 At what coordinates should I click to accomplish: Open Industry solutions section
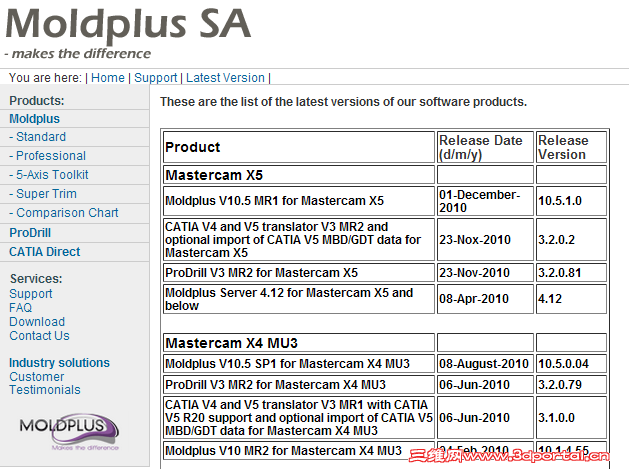60,363
